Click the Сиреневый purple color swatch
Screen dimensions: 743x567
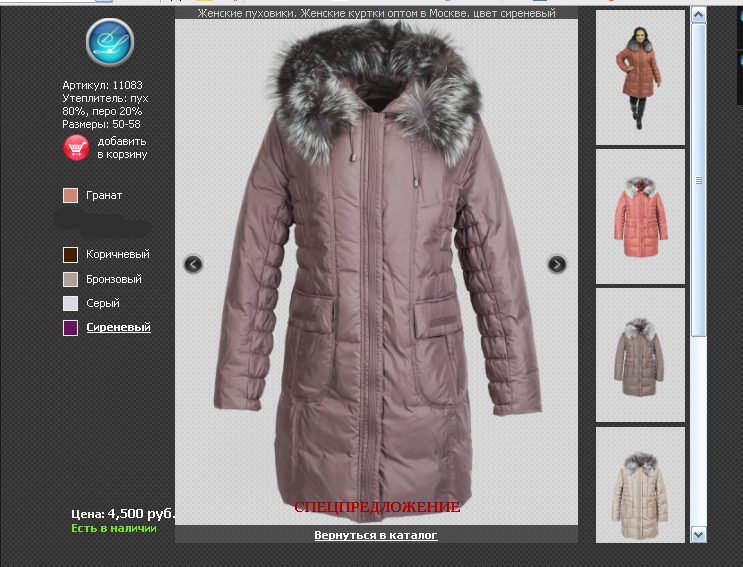pyautogui.click(x=70, y=328)
